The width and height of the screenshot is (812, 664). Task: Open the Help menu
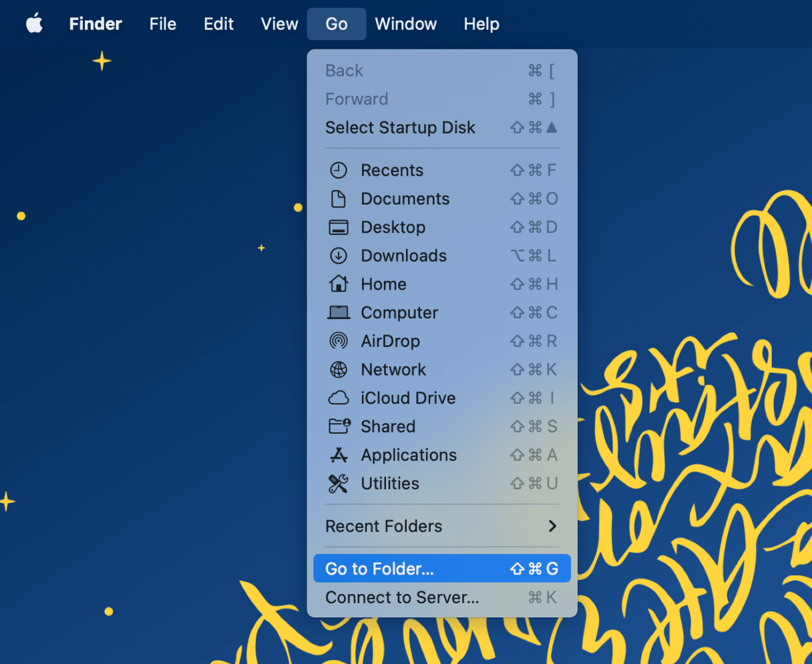coord(481,24)
